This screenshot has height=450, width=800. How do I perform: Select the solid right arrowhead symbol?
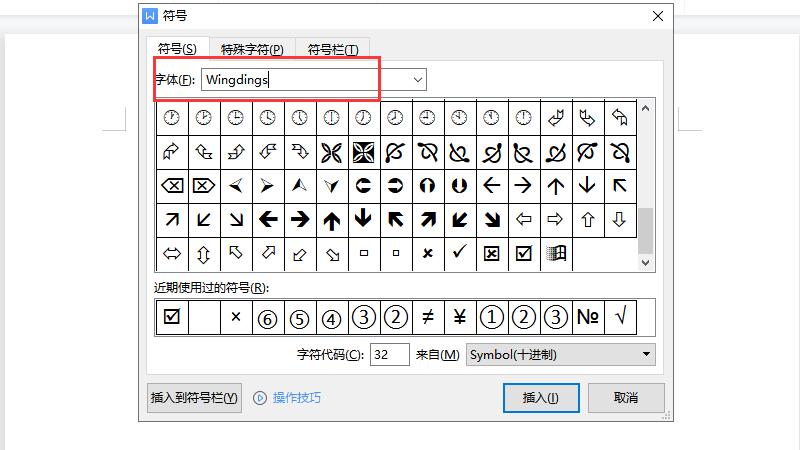[268, 186]
